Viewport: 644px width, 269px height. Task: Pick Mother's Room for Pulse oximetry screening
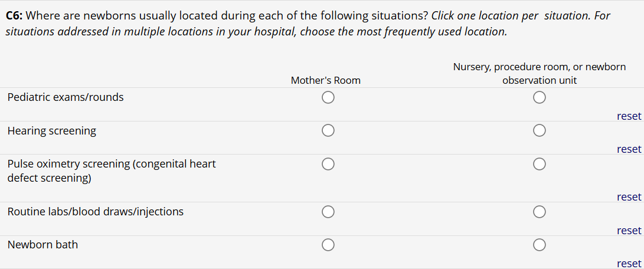[328, 163]
